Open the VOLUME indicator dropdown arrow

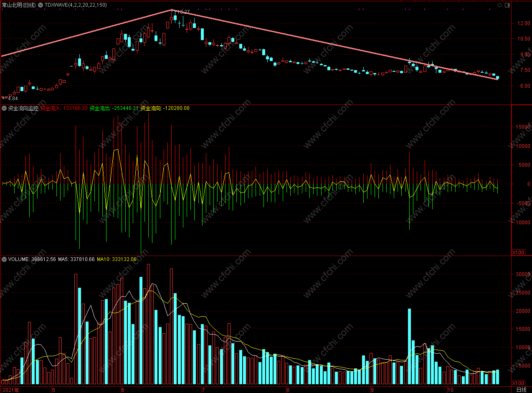[x=5, y=259]
